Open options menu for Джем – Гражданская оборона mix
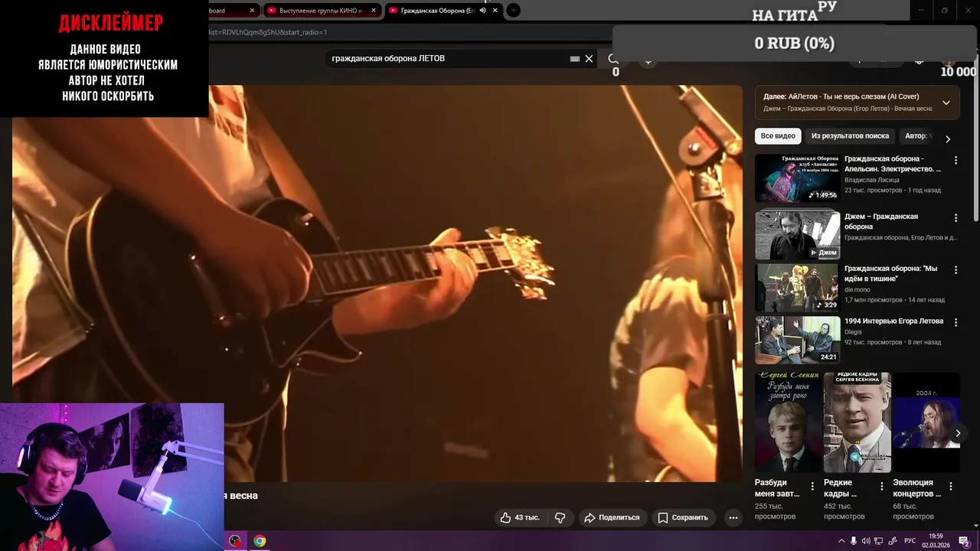Image resolution: width=980 pixels, height=551 pixels. (955, 217)
